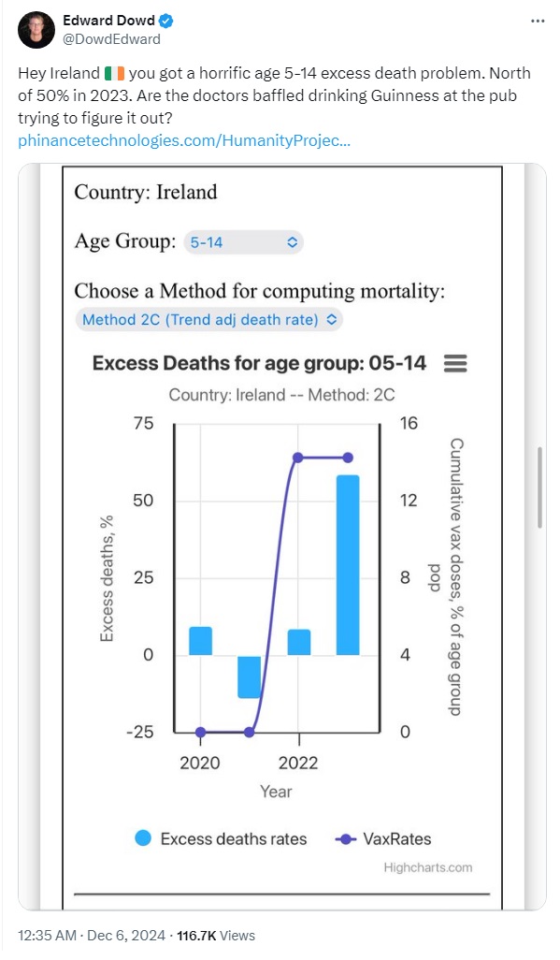Click the embedded page scrollbar thumb
The height and width of the screenshot is (960, 560).
(539, 487)
